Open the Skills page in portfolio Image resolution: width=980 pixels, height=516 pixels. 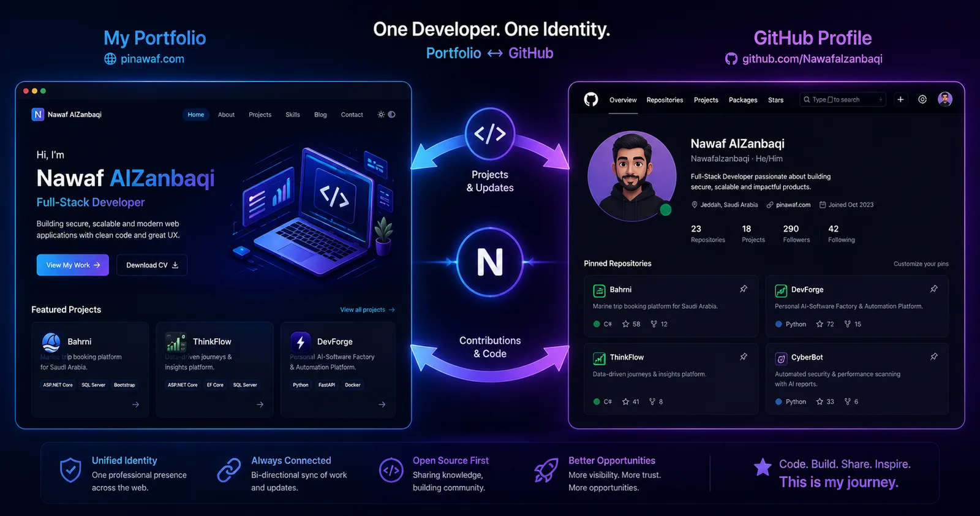click(293, 115)
